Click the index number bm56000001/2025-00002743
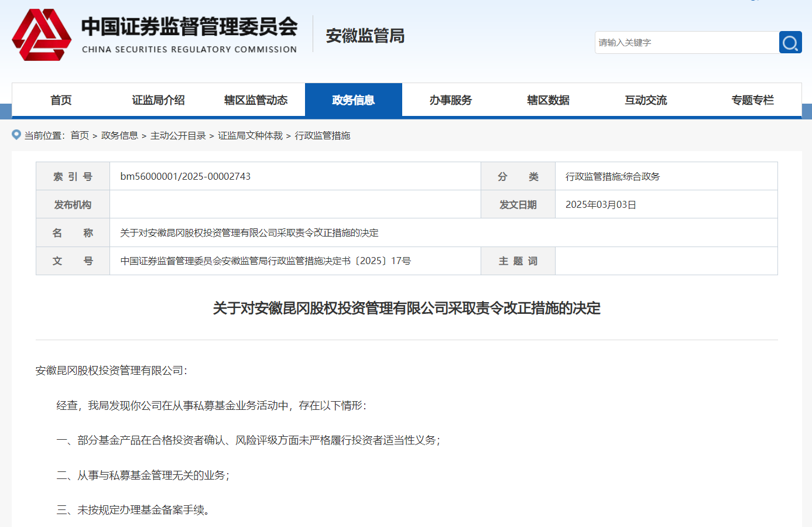 pos(185,176)
